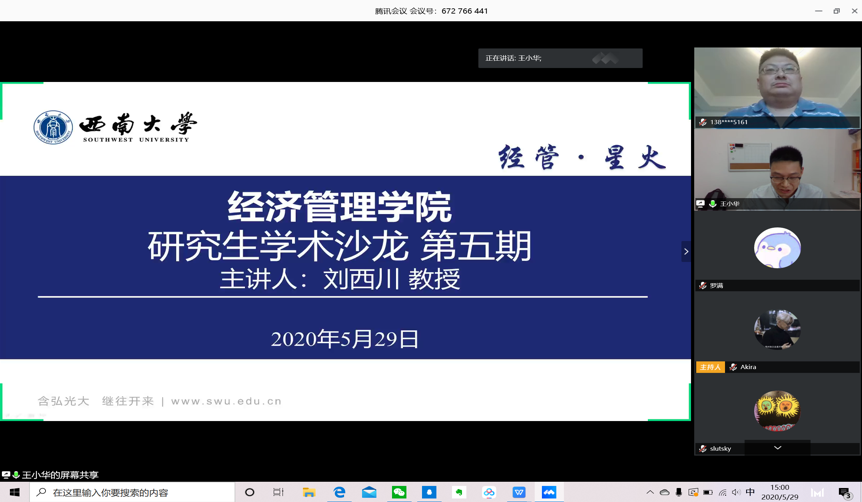862x502 pixels.
Task: Toggle the Chinese IME indicator 中
Action: (x=750, y=492)
